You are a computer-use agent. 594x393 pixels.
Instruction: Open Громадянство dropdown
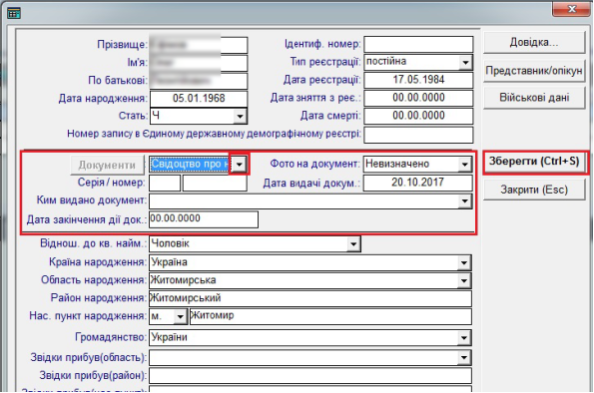[464, 338]
